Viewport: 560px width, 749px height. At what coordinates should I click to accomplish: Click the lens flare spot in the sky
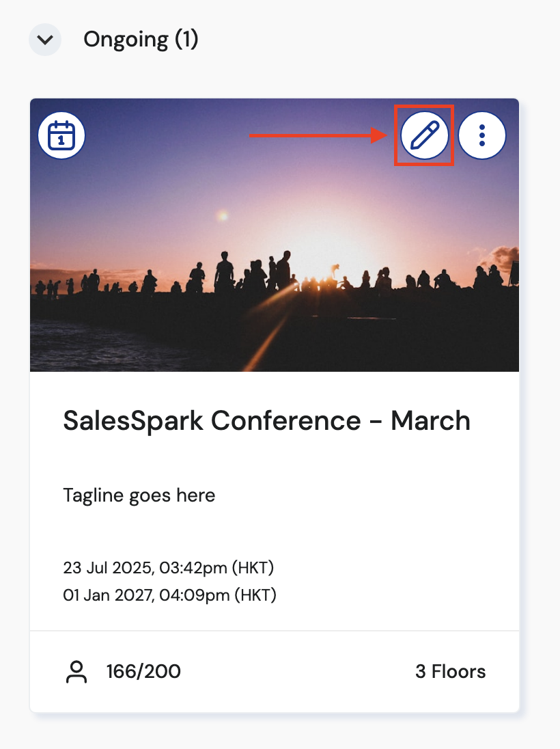(x=223, y=217)
